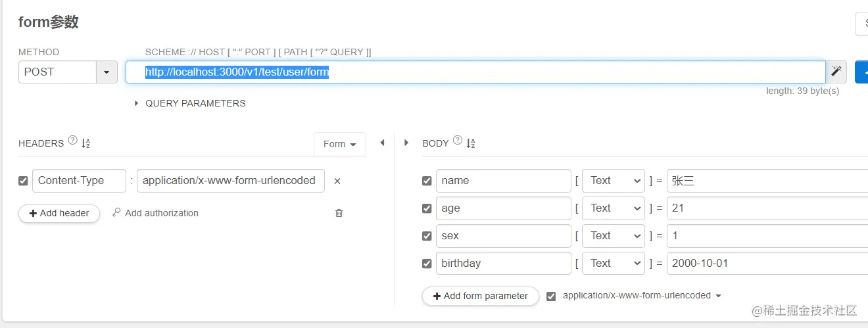Click Add form parameter button

click(x=480, y=296)
